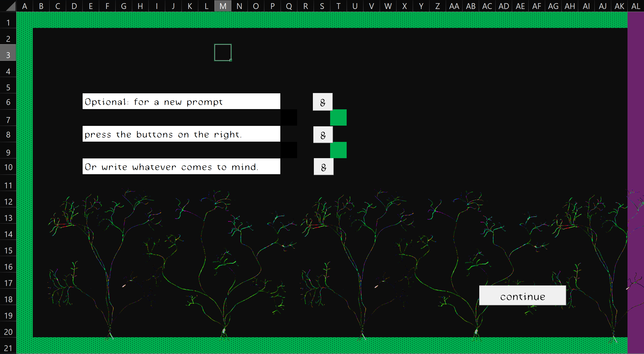Click the continue button
Image resolution: width=644 pixels, height=354 pixels.
point(522,295)
